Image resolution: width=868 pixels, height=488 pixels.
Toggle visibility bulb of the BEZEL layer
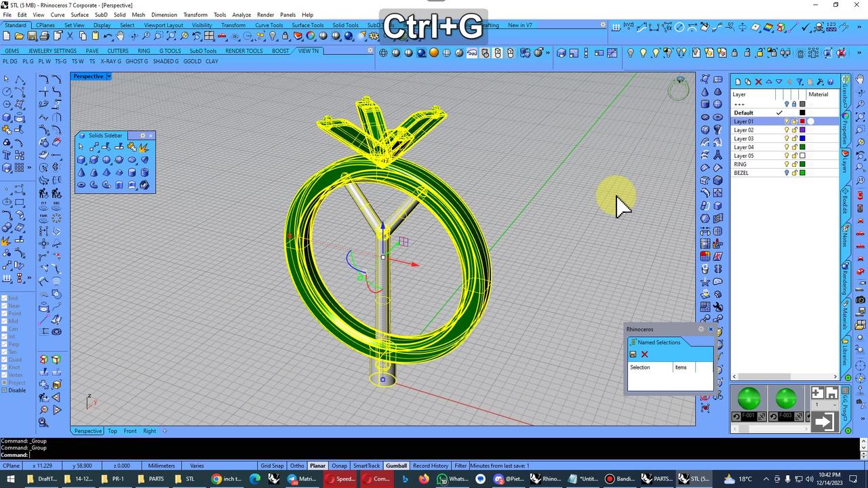(787, 173)
